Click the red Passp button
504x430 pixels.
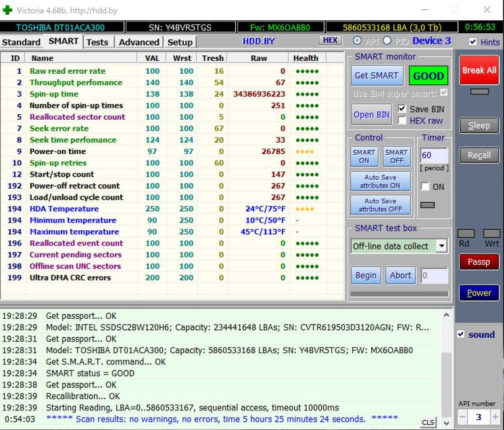(x=479, y=262)
